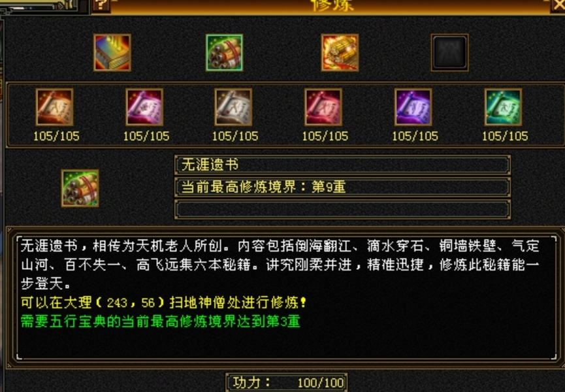Click the 无涯遗书 name field

click(x=342, y=165)
